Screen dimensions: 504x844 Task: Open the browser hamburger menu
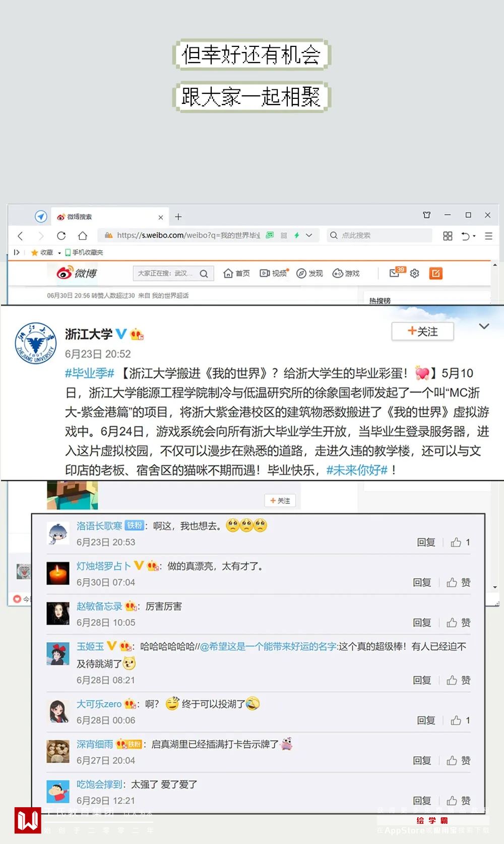pyautogui.click(x=488, y=236)
